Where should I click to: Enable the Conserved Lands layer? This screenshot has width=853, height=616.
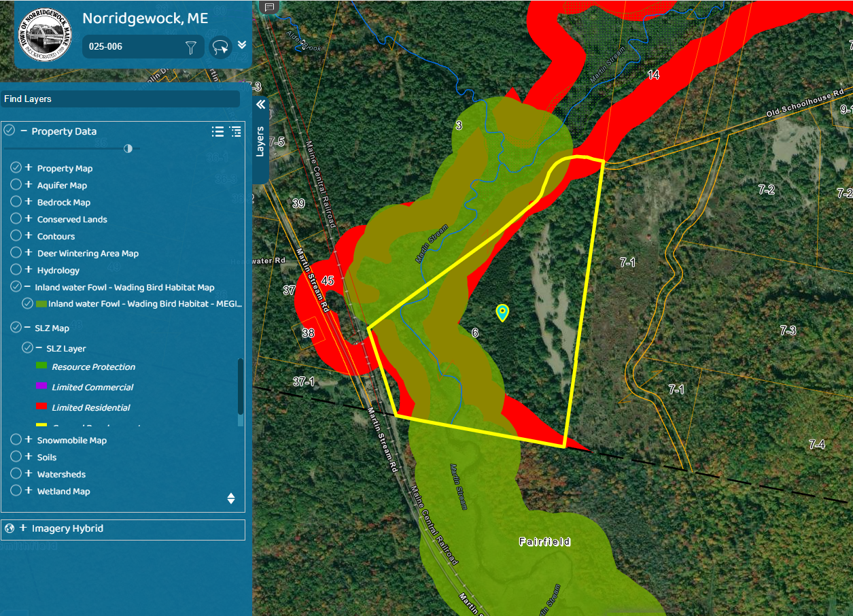(x=16, y=218)
